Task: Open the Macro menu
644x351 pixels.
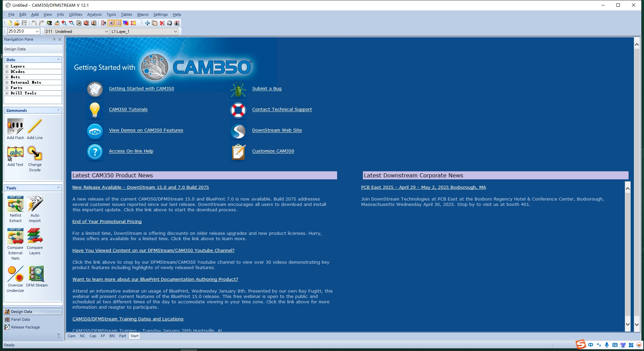Action: pos(143,14)
